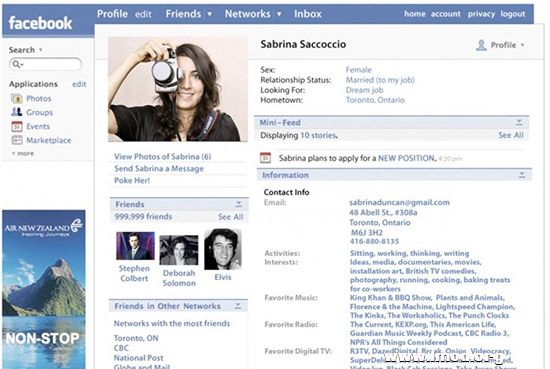Click the calendar icon beside the Mini-Feed story
Viewport: 550px width, 369px height.
(266, 158)
